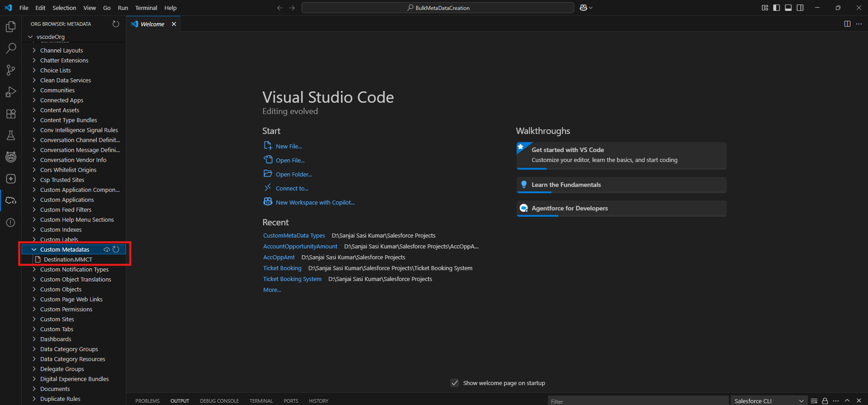Click the retrieve cloud icon on Custom Metadatas
This screenshot has width=868, height=405.
pos(107,249)
